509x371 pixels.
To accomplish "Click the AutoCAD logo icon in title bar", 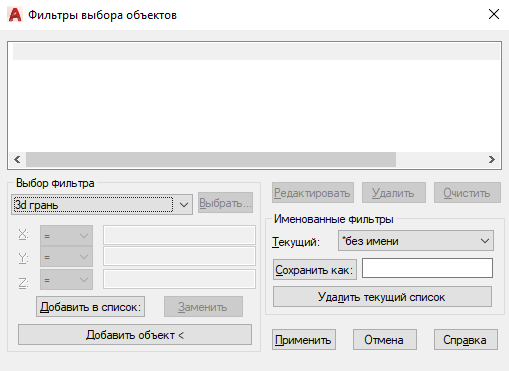I will pyautogui.click(x=15, y=15).
